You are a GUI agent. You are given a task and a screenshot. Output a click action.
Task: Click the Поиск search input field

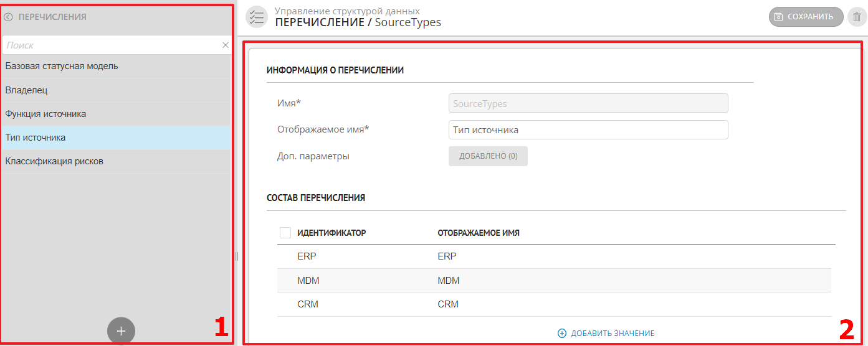(x=112, y=45)
